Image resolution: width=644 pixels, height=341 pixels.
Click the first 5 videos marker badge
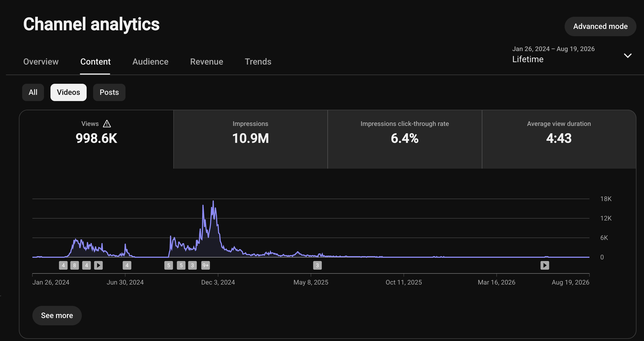pos(169,265)
